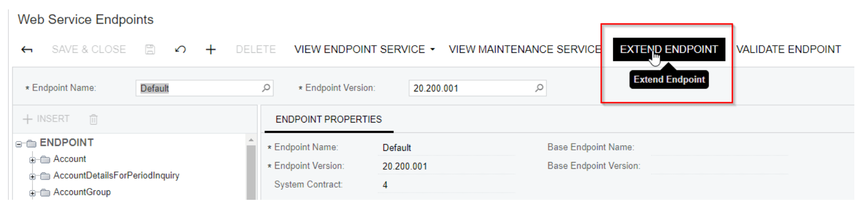Image resolution: width=868 pixels, height=221 pixels.
Task: Add new record with plus icon
Action: click(x=211, y=49)
